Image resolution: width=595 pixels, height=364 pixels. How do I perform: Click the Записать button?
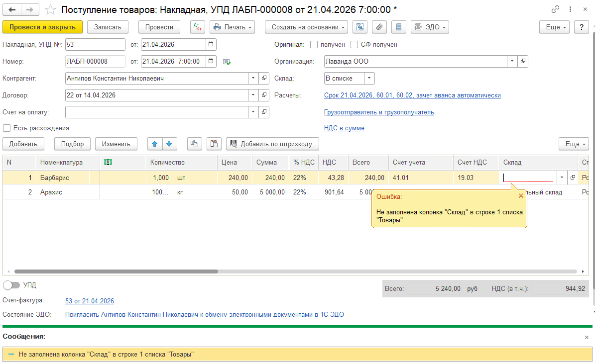tap(108, 27)
